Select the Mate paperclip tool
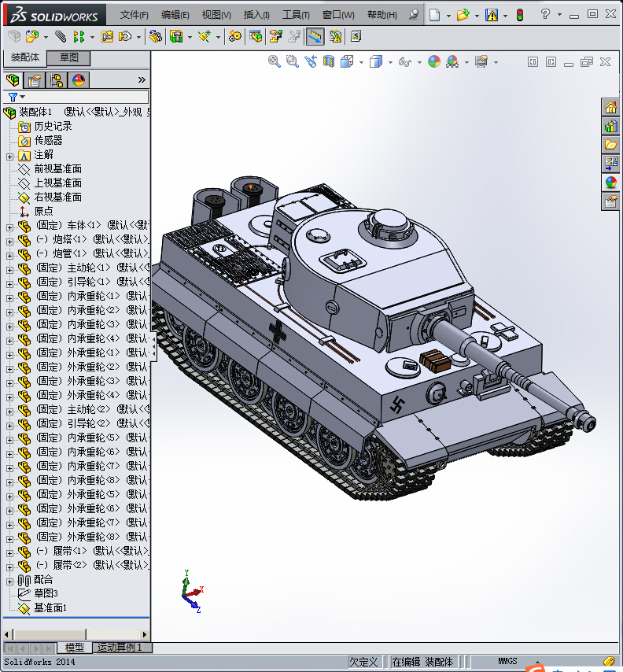 click(61, 36)
